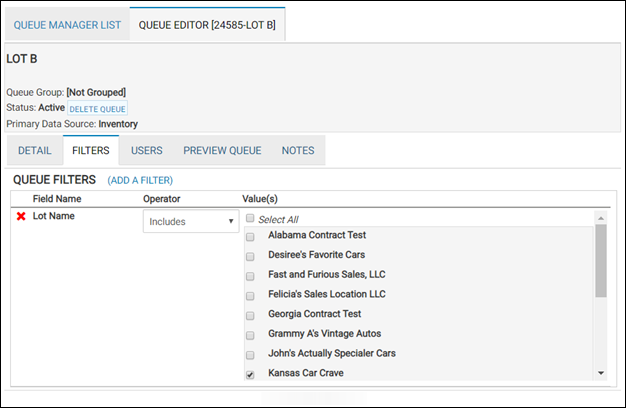Switch to the Queue Manager List tab
Screen dimensions: 626x408
point(65,23)
